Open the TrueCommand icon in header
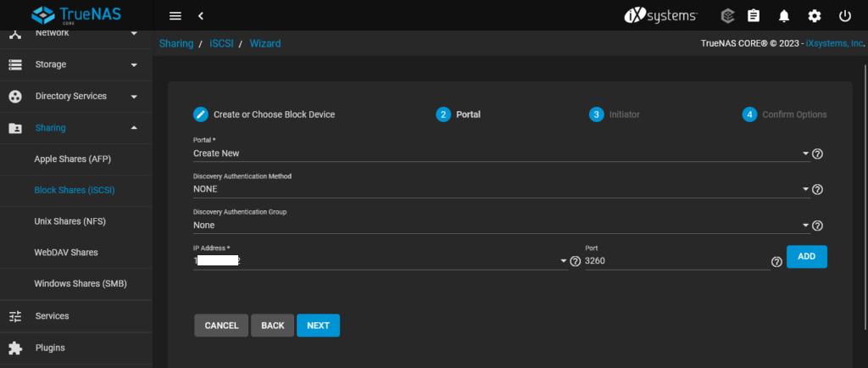 (x=727, y=16)
